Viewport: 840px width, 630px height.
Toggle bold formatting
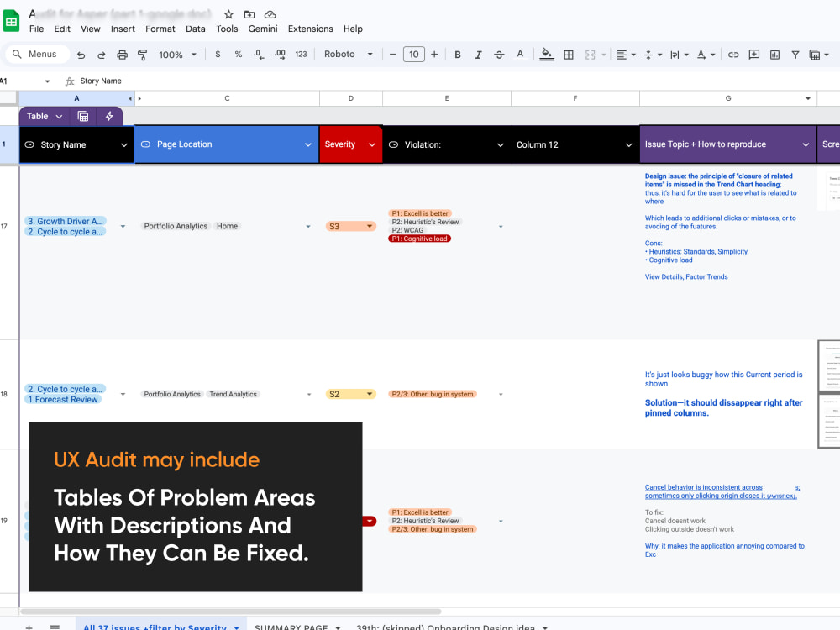pyautogui.click(x=458, y=55)
